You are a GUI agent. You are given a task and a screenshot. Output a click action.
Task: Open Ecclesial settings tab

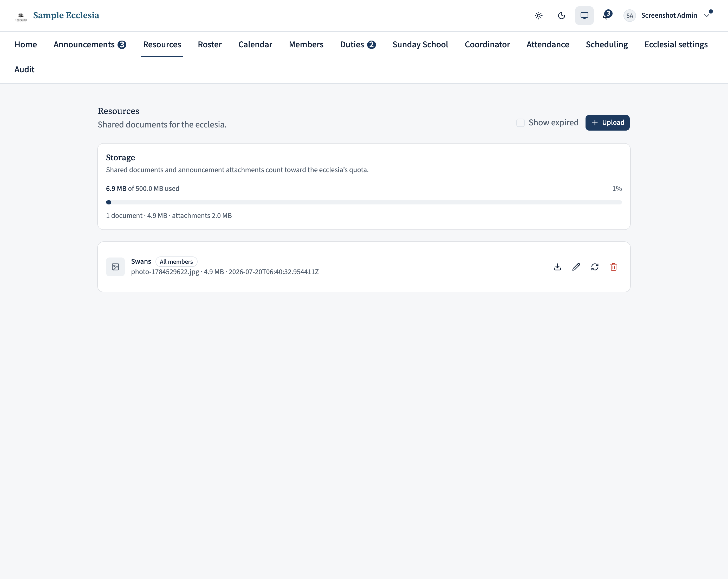676,44
